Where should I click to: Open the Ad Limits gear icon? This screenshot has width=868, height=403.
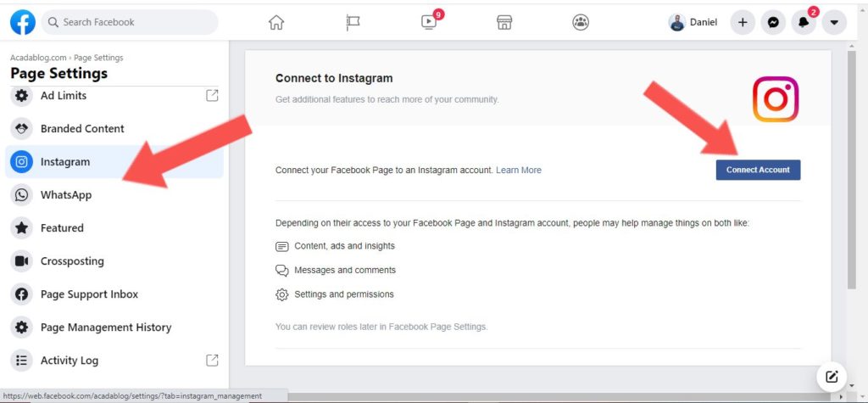click(21, 96)
